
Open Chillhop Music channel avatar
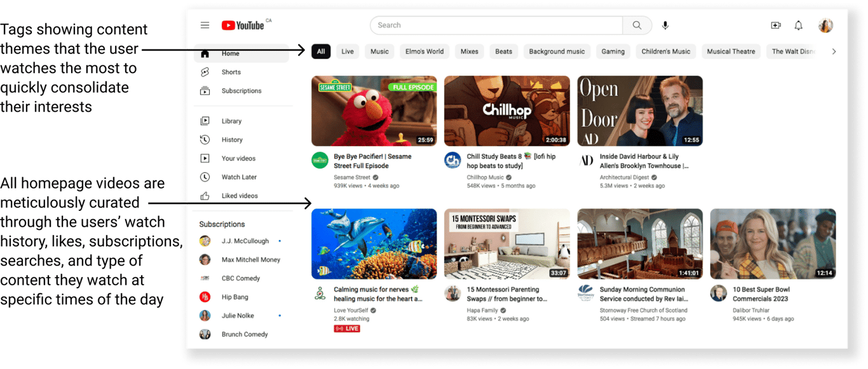click(452, 160)
